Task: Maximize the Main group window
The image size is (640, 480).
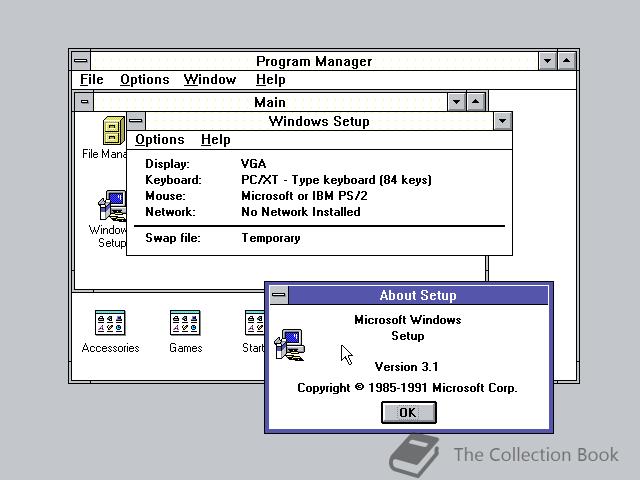Action: 476,102
